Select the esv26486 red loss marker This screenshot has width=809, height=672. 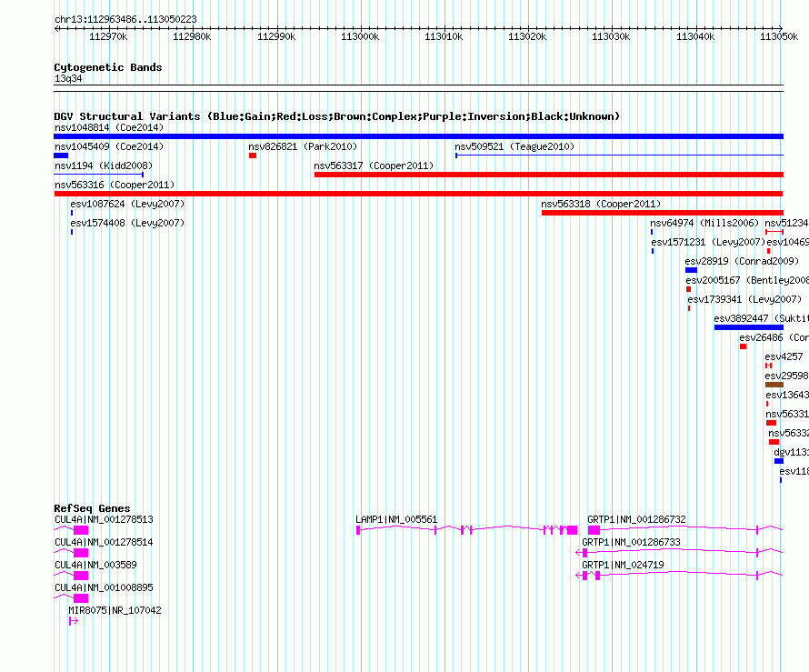(x=743, y=346)
